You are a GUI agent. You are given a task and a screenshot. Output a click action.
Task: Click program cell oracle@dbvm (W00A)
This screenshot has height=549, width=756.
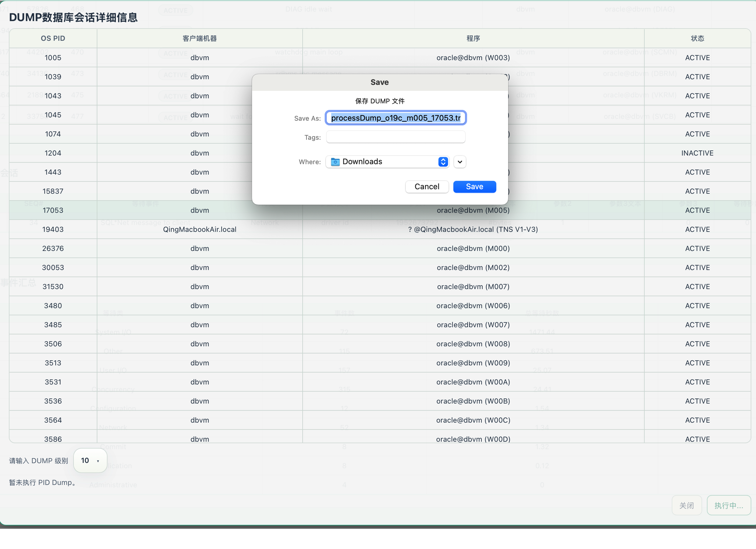pyautogui.click(x=473, y=382)
